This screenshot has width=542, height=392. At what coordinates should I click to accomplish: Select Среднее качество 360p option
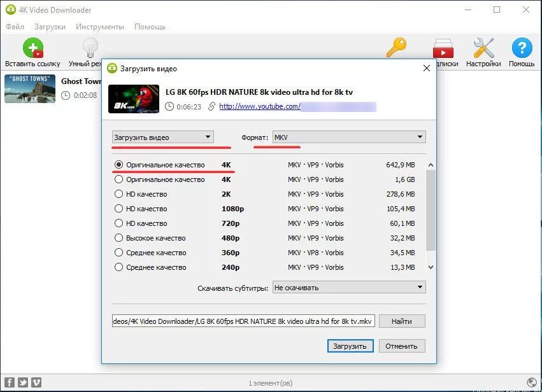point(118,253)
